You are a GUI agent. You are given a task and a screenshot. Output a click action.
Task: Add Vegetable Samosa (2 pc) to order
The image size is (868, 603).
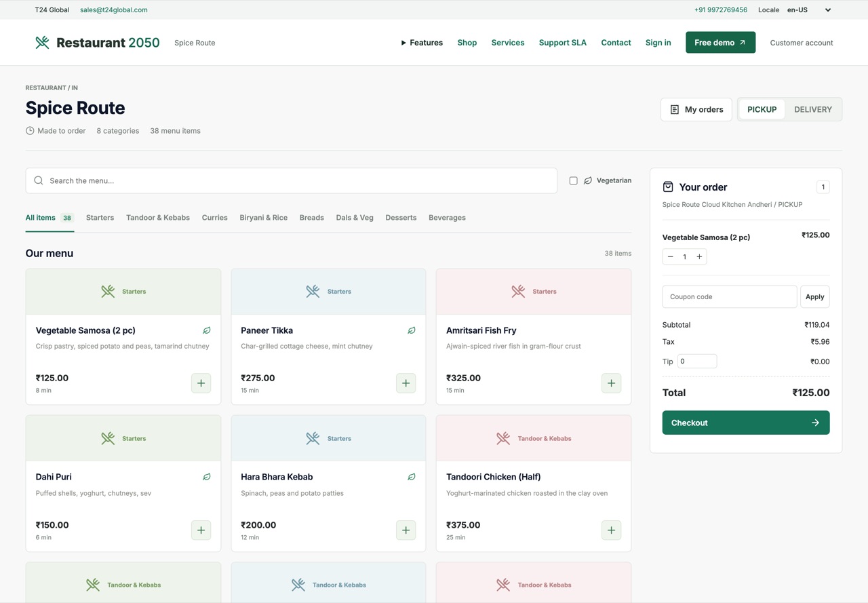point(201,383)
